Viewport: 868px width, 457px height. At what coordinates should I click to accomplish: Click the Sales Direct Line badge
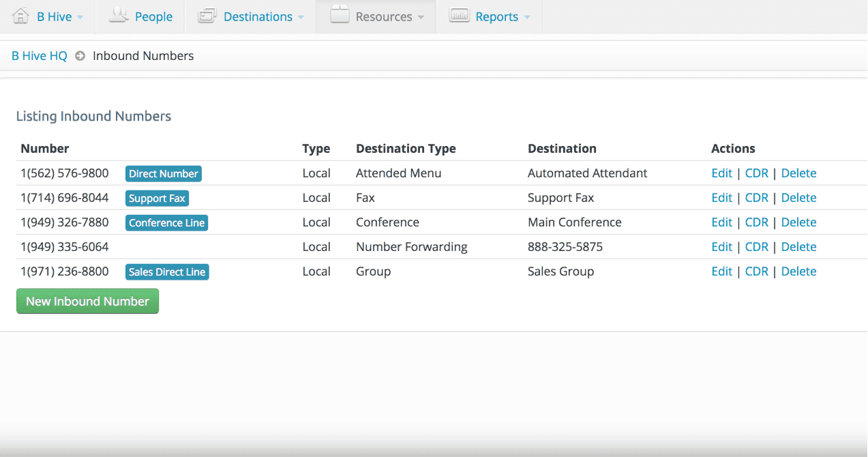[167, 272]
